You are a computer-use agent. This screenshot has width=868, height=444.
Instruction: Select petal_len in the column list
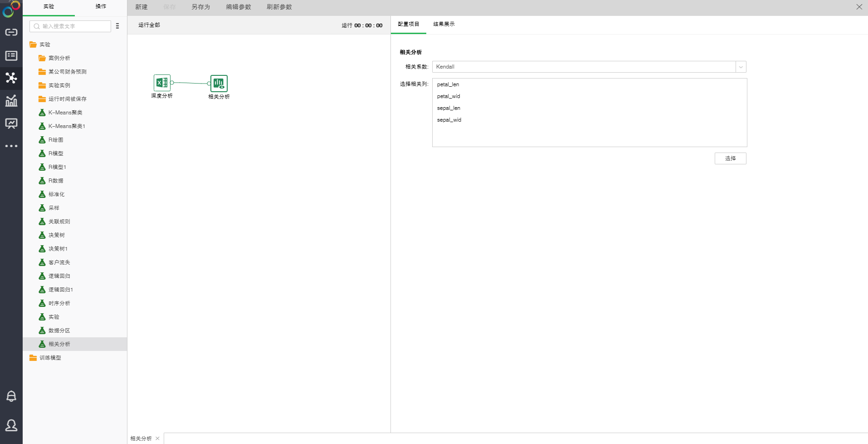point(448,84)
